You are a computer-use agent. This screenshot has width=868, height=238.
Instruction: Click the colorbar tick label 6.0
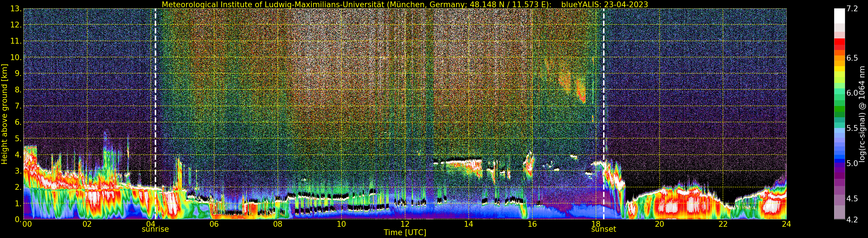coord(852,93)
